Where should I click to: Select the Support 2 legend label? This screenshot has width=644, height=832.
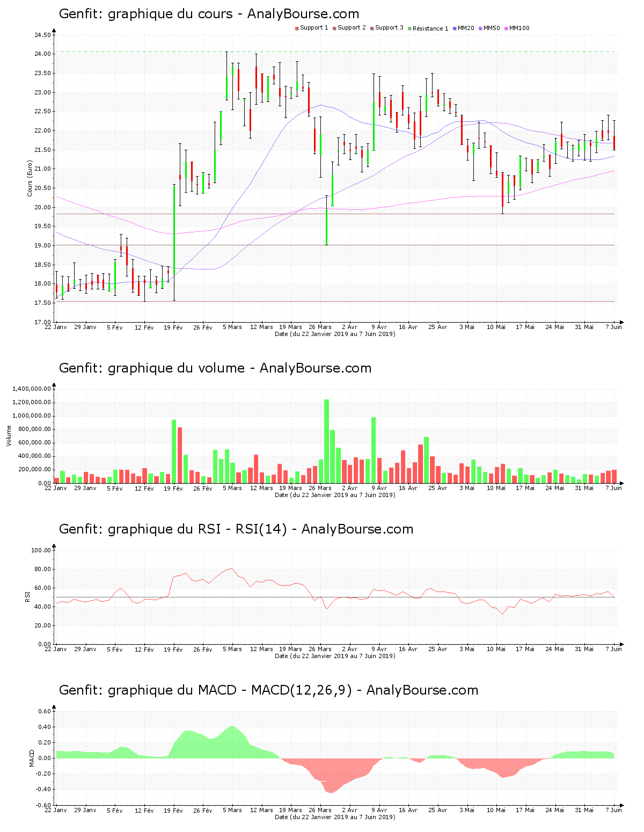(352, 28)
